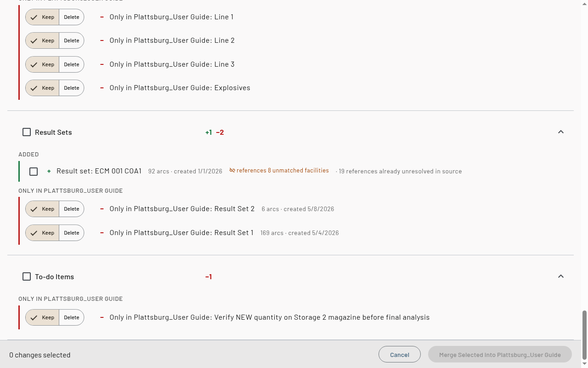Click the text Only in Plattsburg_User Guide: Result Set 2
This screenshot has height=368, width=588.
coord(182,209)
